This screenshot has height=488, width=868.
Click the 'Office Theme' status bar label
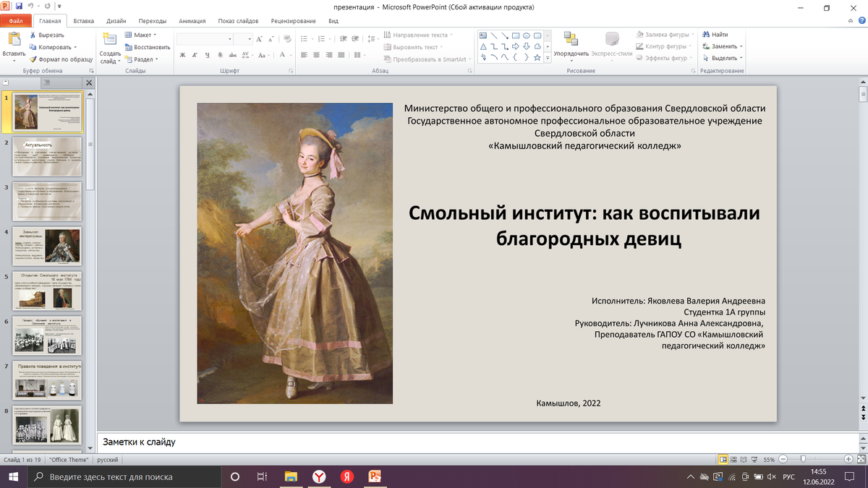[x=69, y=460]
